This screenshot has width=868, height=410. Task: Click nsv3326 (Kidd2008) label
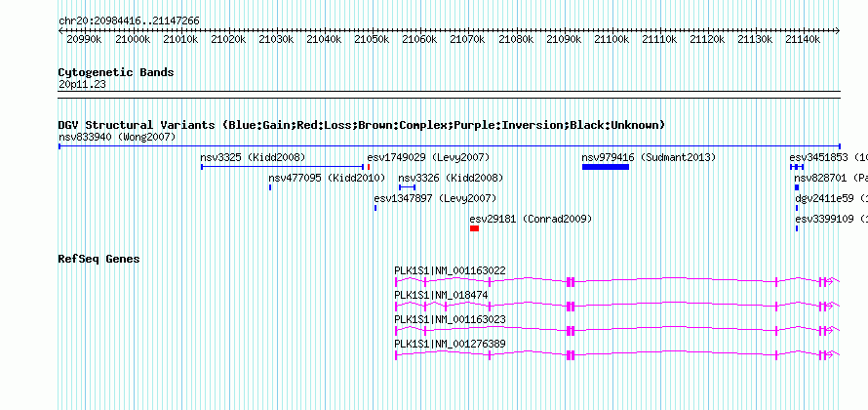[x=452, y=178]
